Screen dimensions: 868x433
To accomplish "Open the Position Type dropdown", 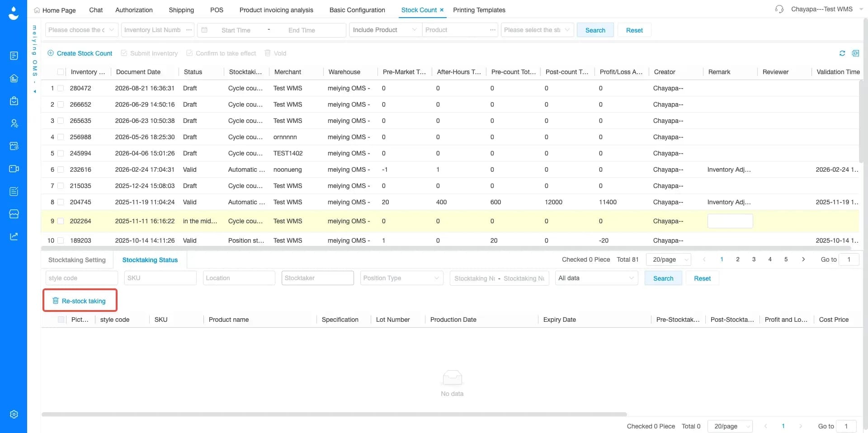I will pos(401,278).
